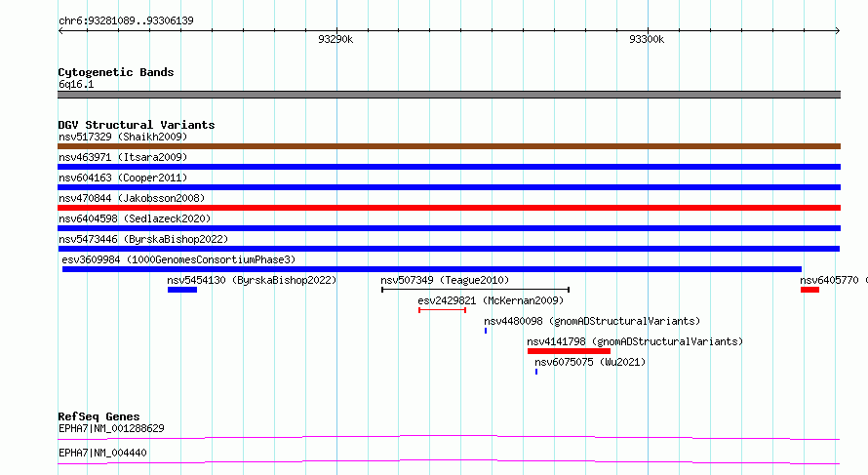This screenshot has width=868, height=475.
Task: Click the EPHA7|NM_001288629 gene label
Action: (111, 428)
